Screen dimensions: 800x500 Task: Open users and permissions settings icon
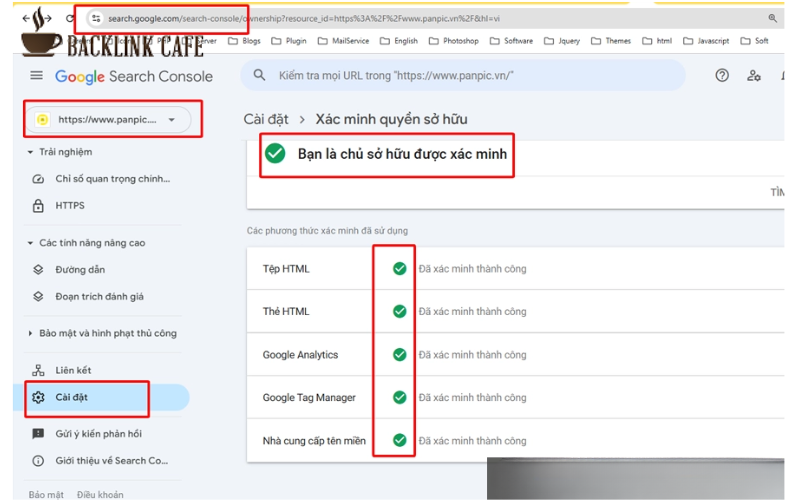tap(754, 76)
